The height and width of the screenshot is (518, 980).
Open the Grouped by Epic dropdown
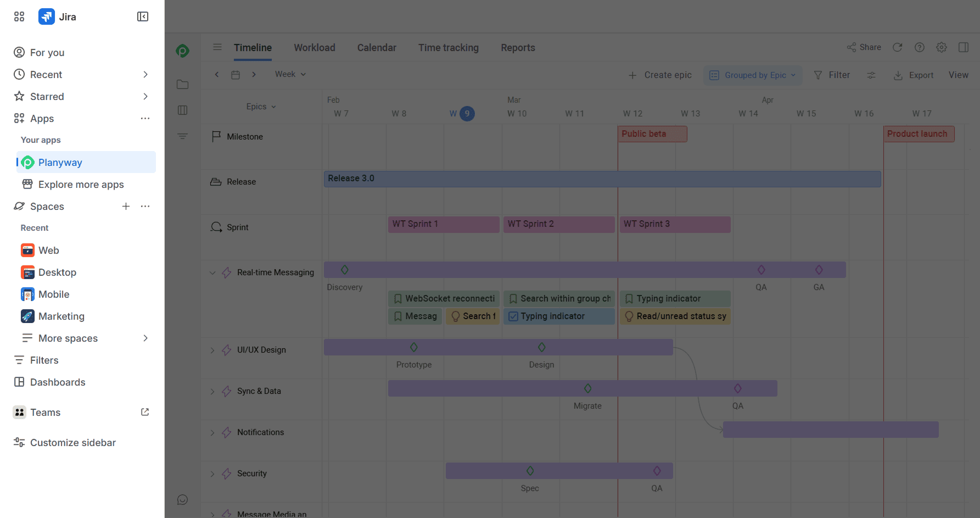tap(753, 75)
